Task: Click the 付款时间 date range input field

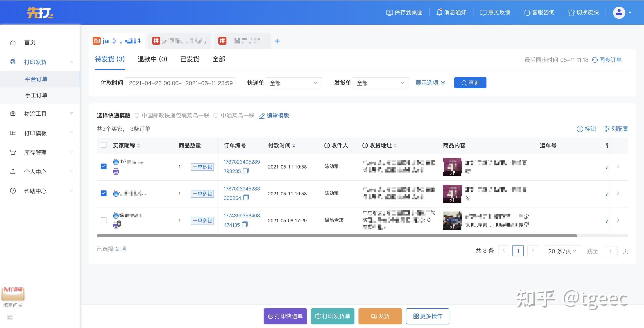Action: pyautogui.click(x=180, y=83)
